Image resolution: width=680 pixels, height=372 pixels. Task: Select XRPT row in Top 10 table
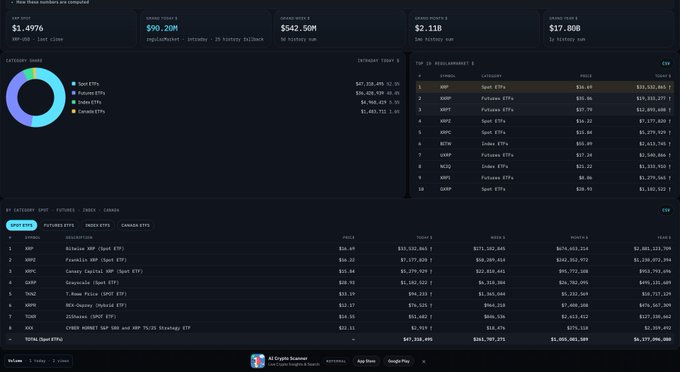tap(544, 110)
